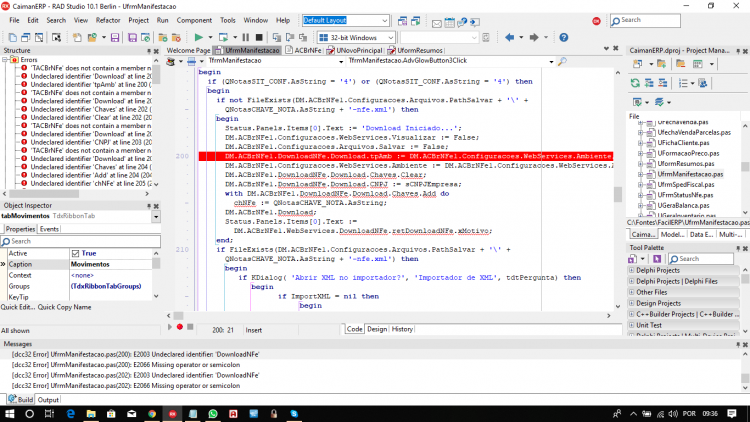Screen dimensions: 750x422
Task: Select UfrmSpedFiscal.pas in Project Manager
Action: 685,185
